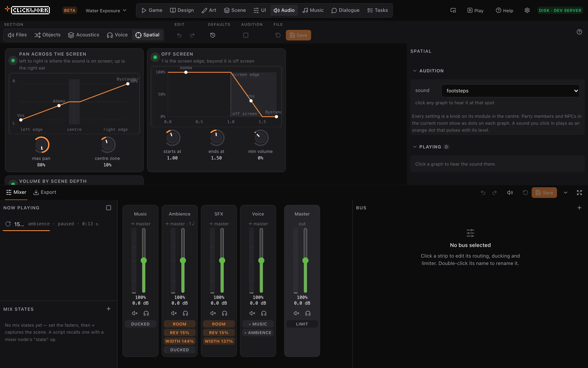Image resolution: width=588 pixels, height=368 pixels.
Task: Mute the SFX strip
Action: coord(213,313)
